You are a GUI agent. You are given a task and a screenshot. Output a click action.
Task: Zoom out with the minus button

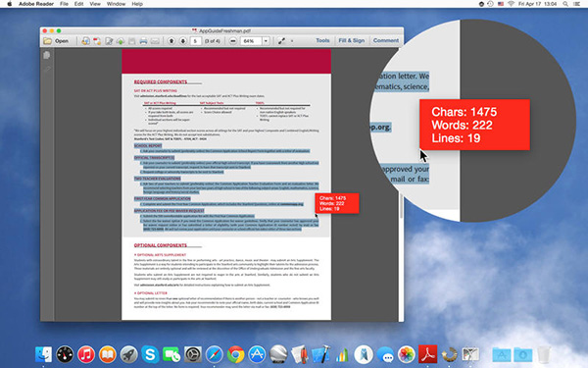233,41
